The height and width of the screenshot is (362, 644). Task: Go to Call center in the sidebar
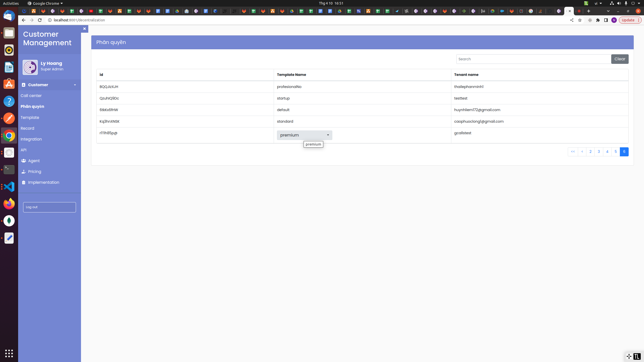(x=31, y=96)
